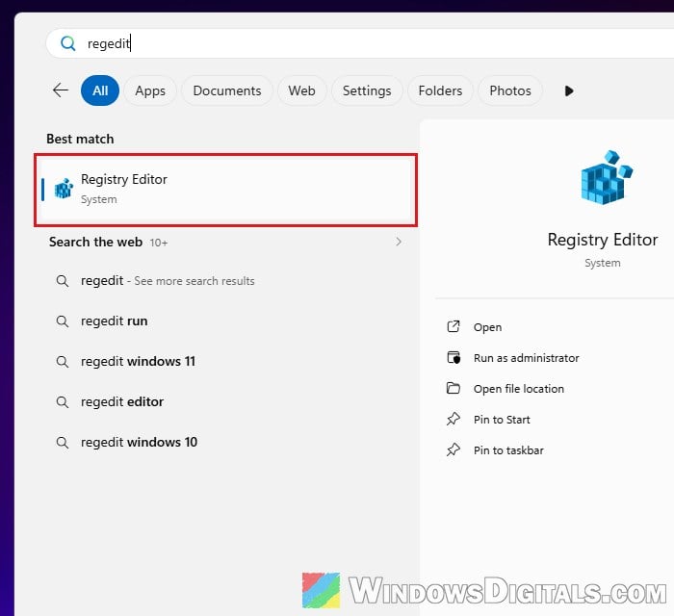
Task: Click magnifier icon beside regedit editor
Action: coord(63,402)
